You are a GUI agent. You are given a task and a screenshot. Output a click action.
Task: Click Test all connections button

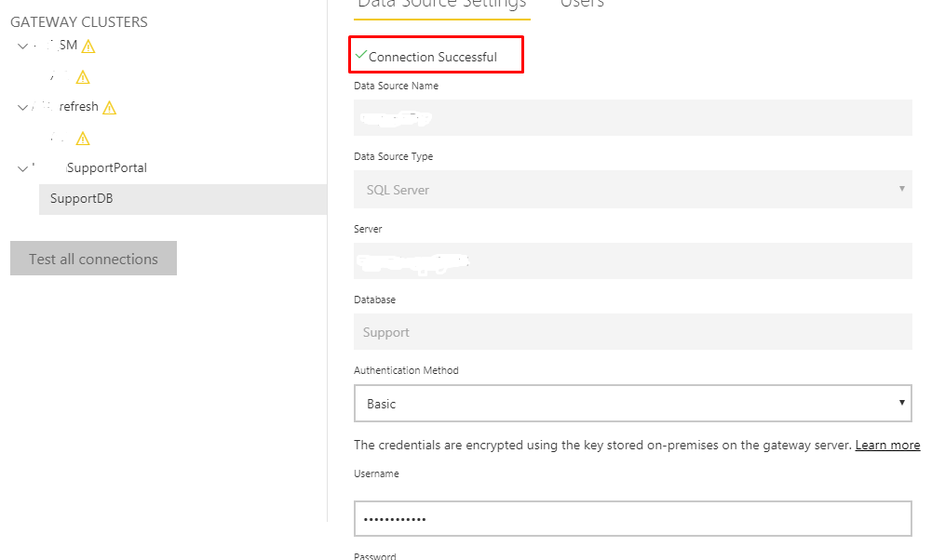click(93, 259)
